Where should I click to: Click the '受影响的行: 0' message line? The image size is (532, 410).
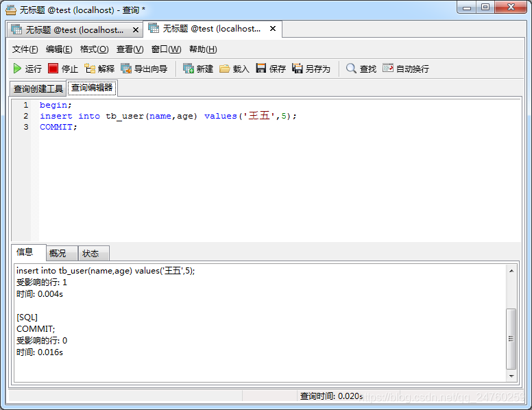tap(42, 341)
